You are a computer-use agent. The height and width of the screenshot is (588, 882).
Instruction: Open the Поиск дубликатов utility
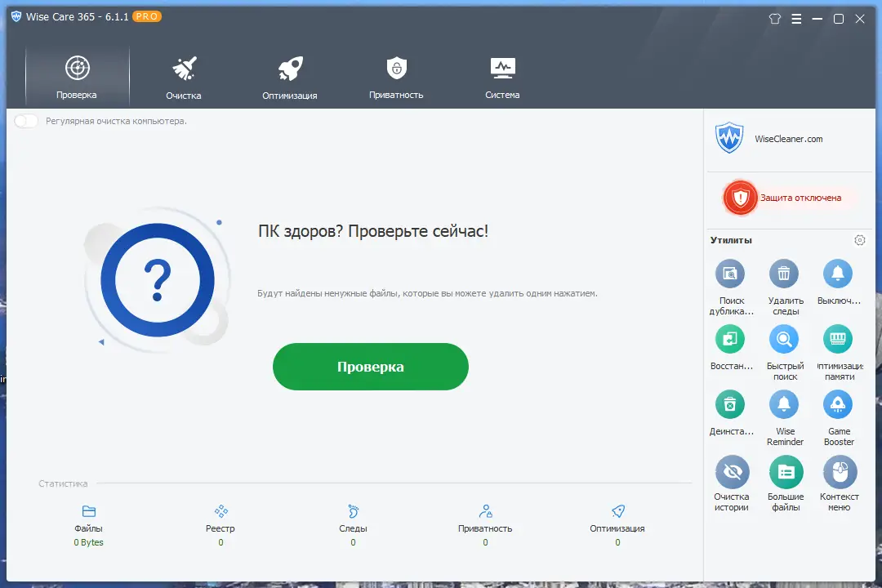coord(730,274)
